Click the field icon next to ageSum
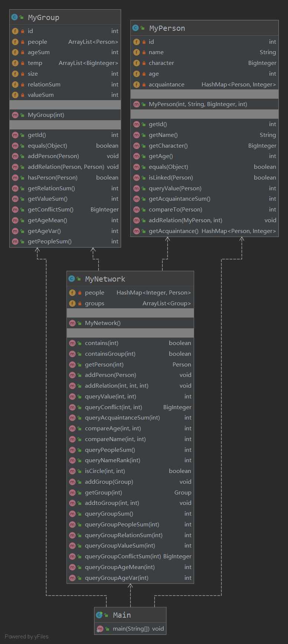This screenshot has height=644, width=288. point(15,52)
